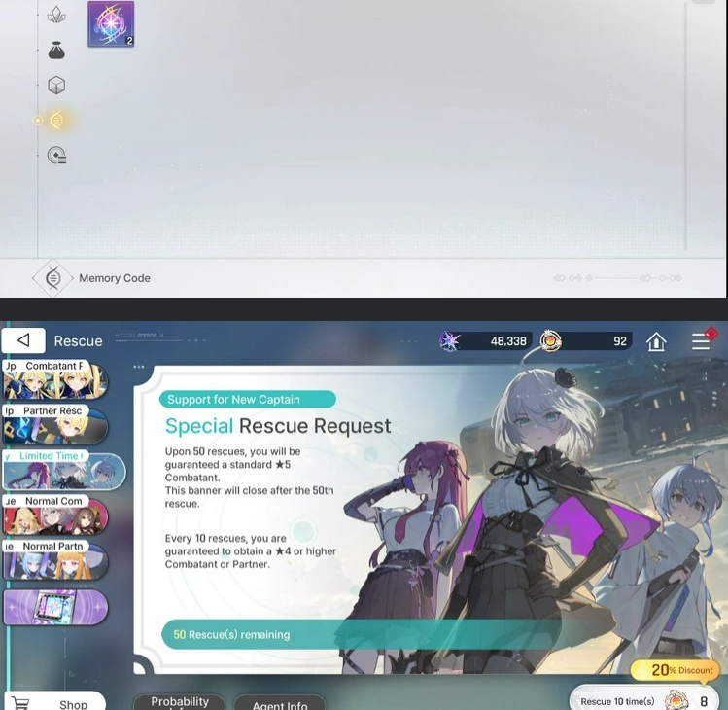Select the Limited Time banner tab
The image size is (728, 710).
[x=64, y=470]
